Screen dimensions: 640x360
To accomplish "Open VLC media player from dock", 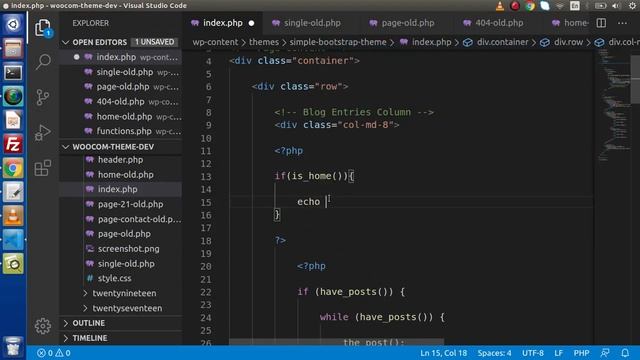I will click(x=13, y=216).
